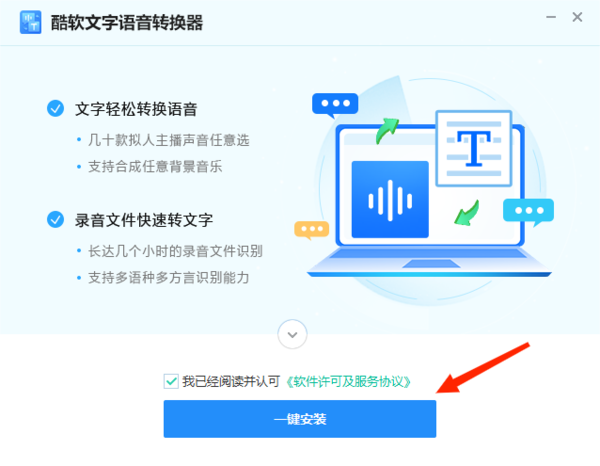Start installation with the 一键安装 button
The height and width of the screenshot is (466, 600).
click(x=300, y=419)
